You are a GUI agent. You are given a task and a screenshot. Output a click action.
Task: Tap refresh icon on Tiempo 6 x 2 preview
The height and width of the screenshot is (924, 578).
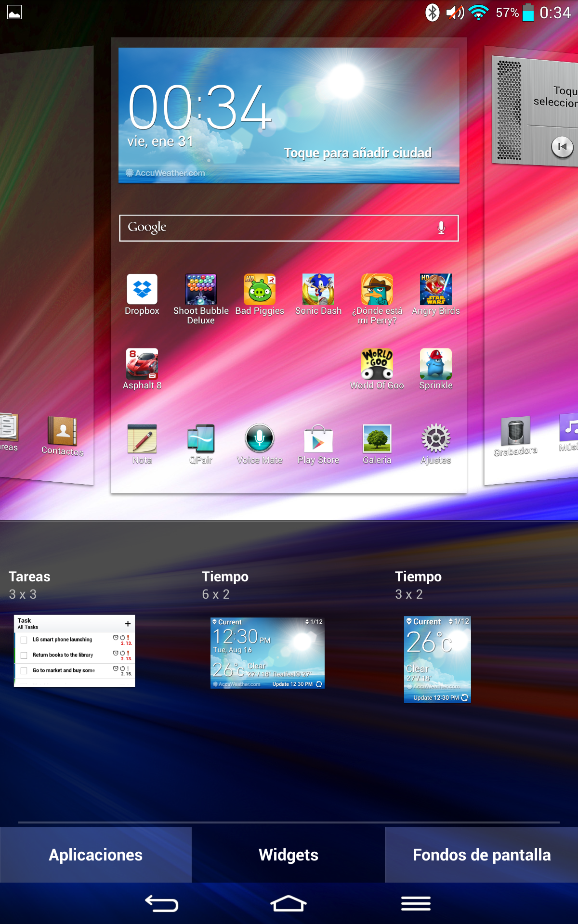click(x=319, y=684)
